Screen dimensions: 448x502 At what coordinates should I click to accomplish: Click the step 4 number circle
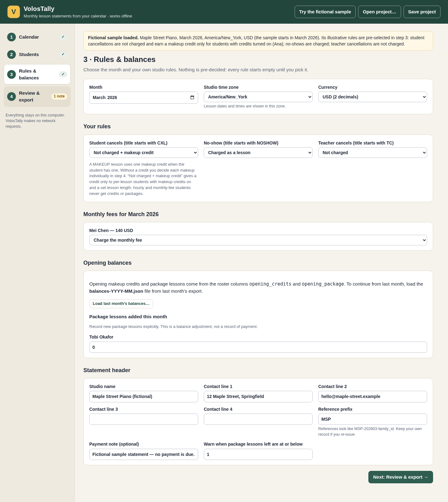tap(12, 97)
